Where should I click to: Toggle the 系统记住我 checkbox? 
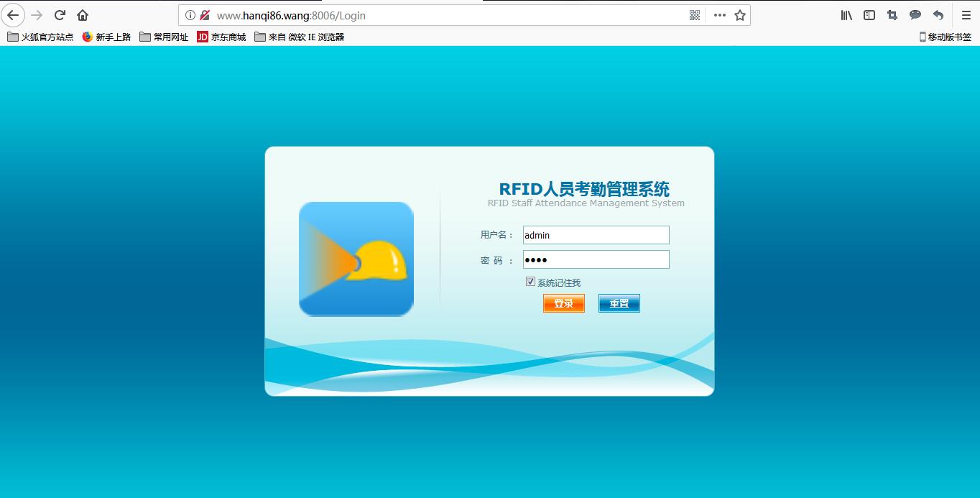[x=531, y=282]
